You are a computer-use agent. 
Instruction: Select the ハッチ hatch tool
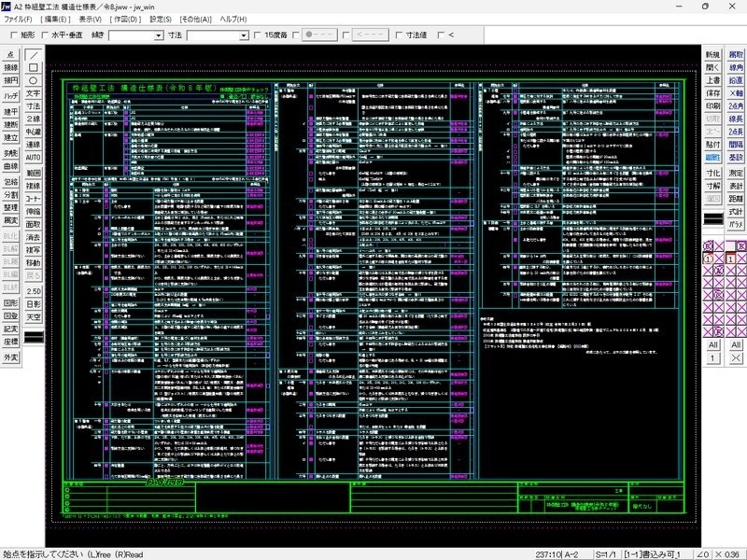point(10,95)
